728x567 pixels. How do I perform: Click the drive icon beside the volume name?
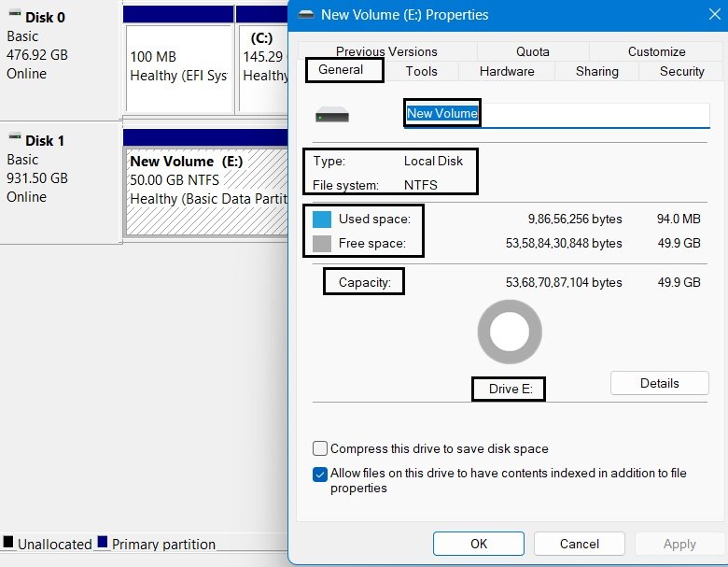(x=332, y=115)
